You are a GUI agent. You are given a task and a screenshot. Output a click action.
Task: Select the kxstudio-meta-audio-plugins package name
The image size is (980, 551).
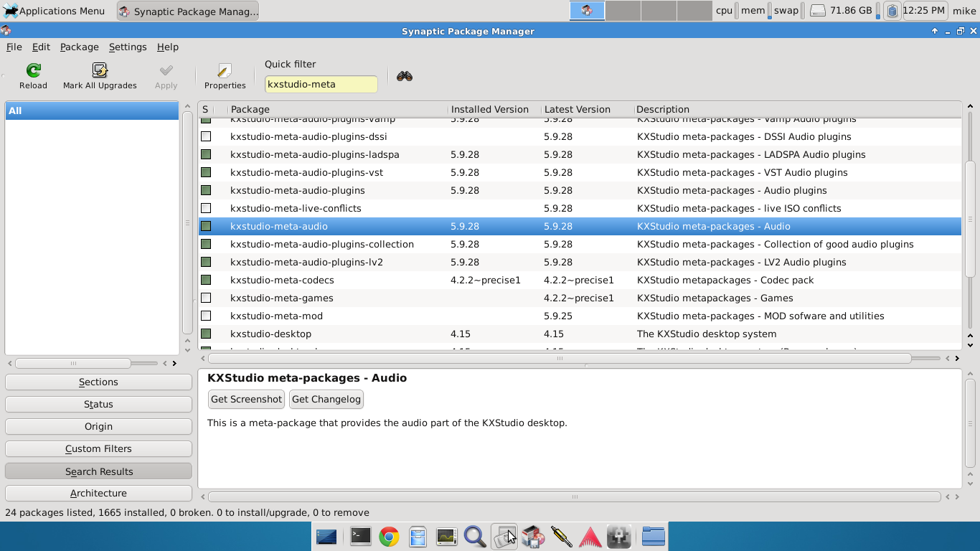(298, 190)
